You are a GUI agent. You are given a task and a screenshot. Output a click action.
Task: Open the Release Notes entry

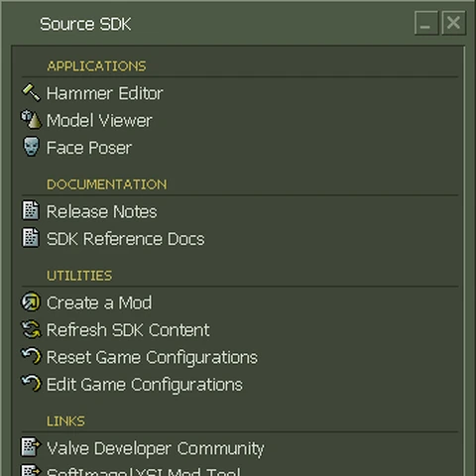click(101, 211)
